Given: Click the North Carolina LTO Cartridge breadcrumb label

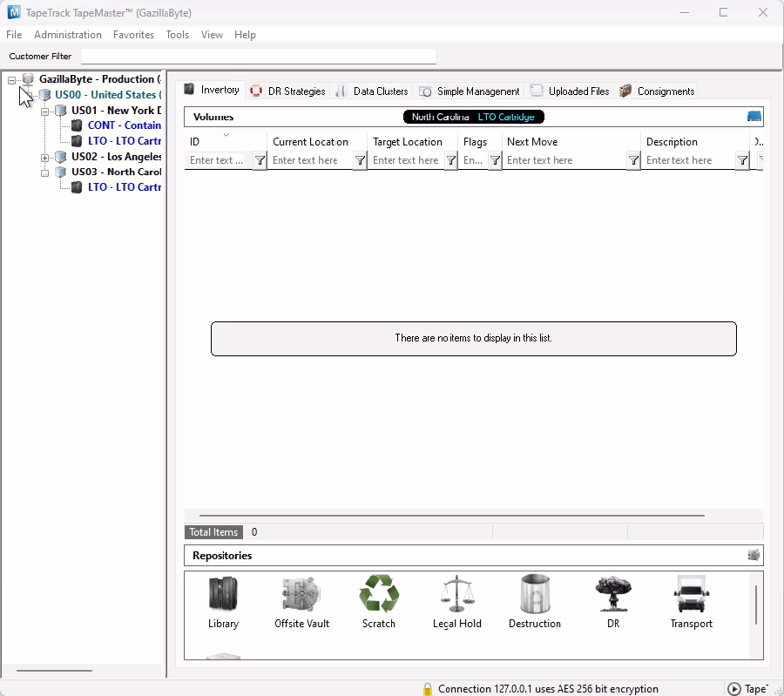Looking at the screenshot, I should [474, 117].
